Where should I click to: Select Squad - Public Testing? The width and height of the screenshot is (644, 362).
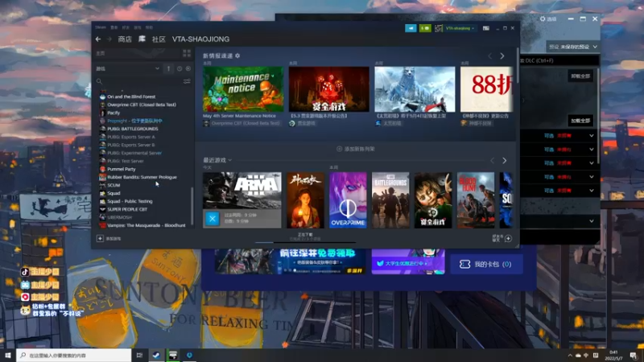tap(130, 201)
